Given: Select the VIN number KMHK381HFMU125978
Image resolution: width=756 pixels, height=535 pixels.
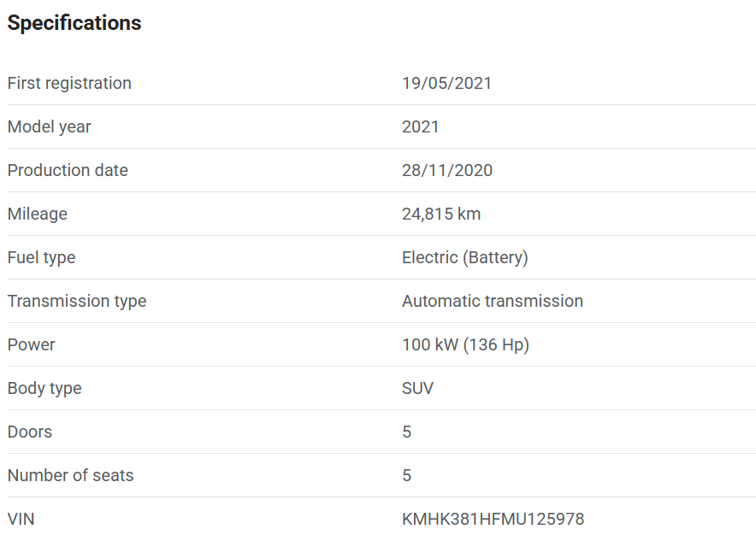Looking at the screenshot, I should (493, 519).
